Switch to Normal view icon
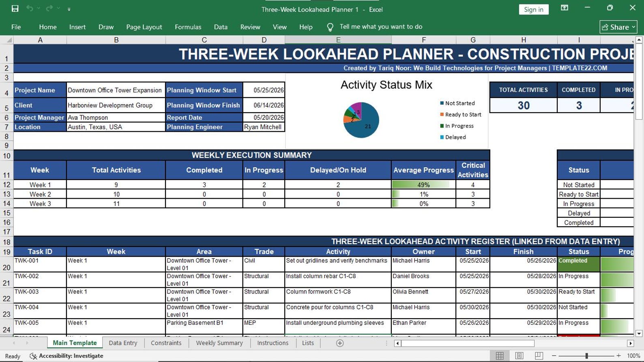Image resolution: width=644 pixels, height=362 pixels. point(500,356)
